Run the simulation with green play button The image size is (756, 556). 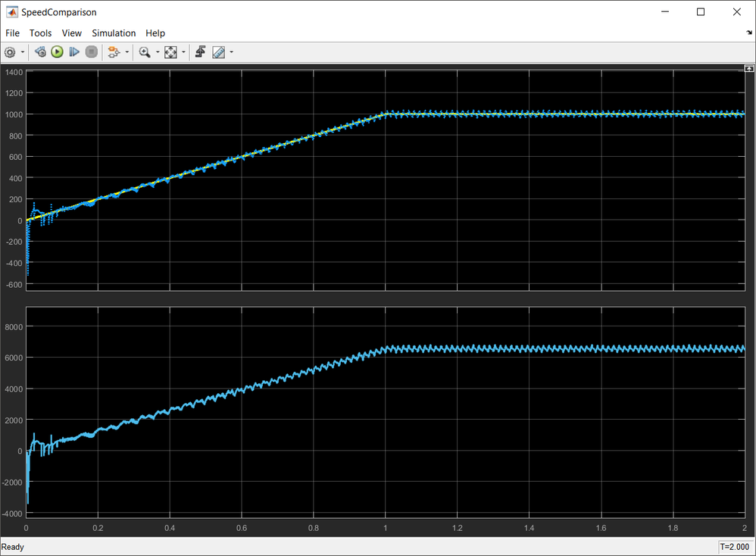(57, 52)
